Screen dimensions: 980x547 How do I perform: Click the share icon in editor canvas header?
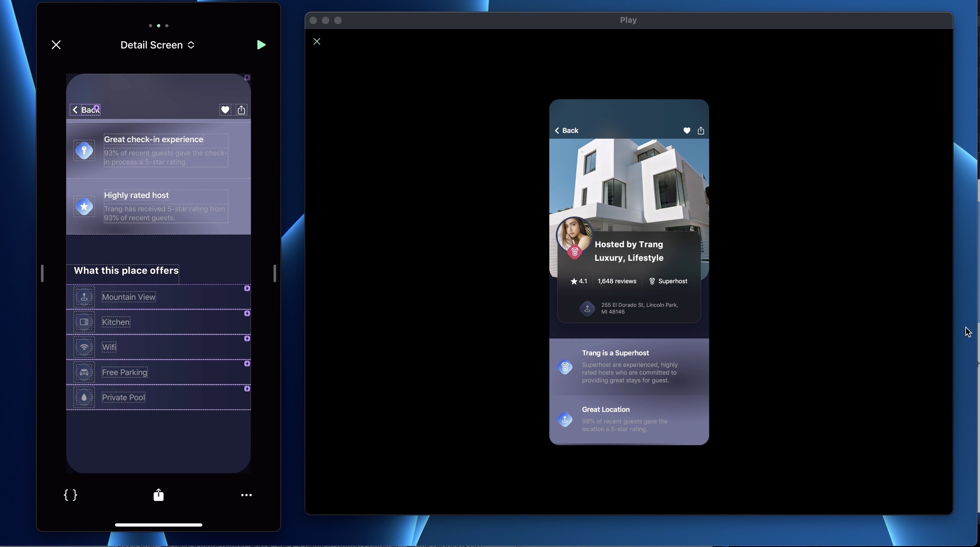click(x=241, y=110)
